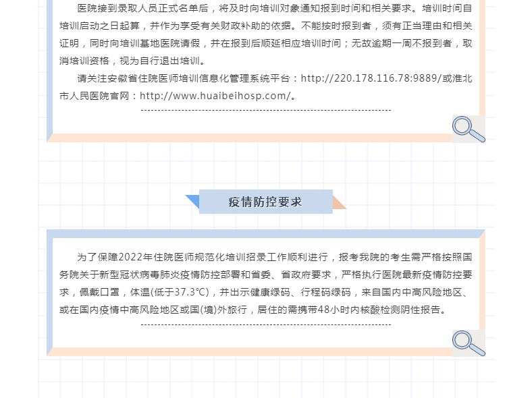Click text 为了保障2022年住院医师规范化培训招录工作顺利进行

[203, 257]
